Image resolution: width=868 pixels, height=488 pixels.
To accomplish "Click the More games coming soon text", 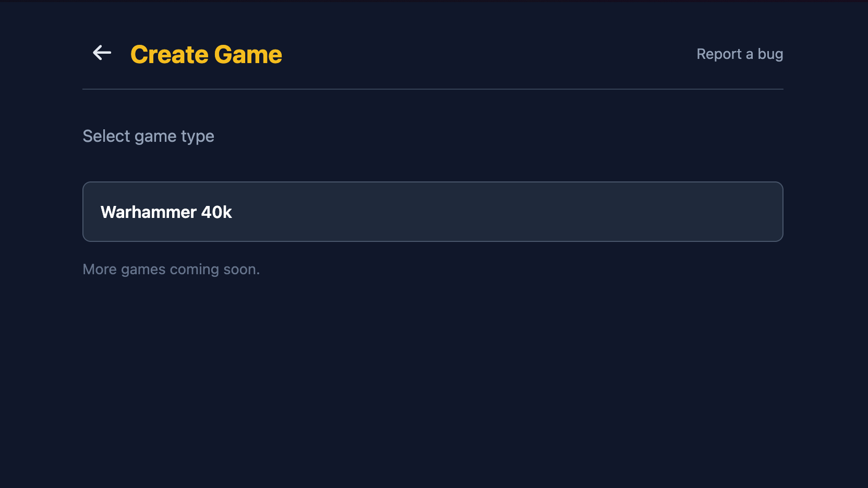I will coord(171,269).
